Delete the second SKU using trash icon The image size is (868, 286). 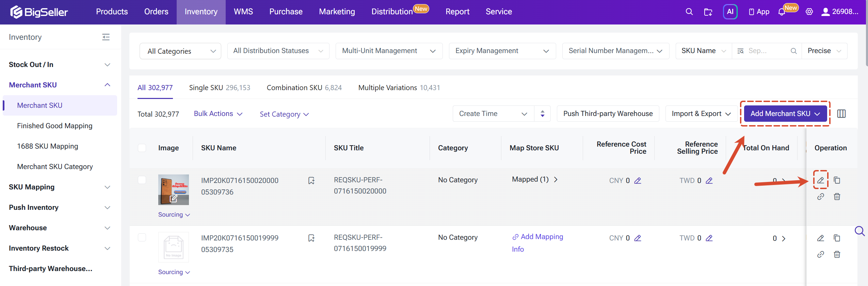(837, 254)
